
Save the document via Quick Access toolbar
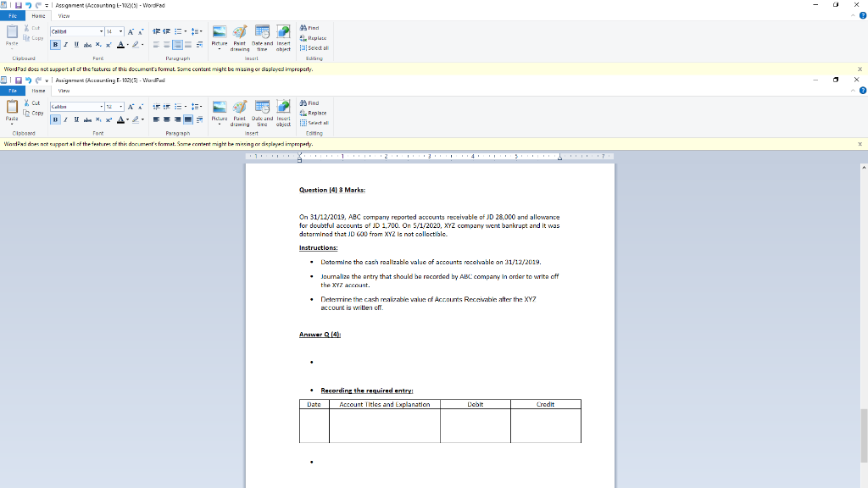coord(19,80)
